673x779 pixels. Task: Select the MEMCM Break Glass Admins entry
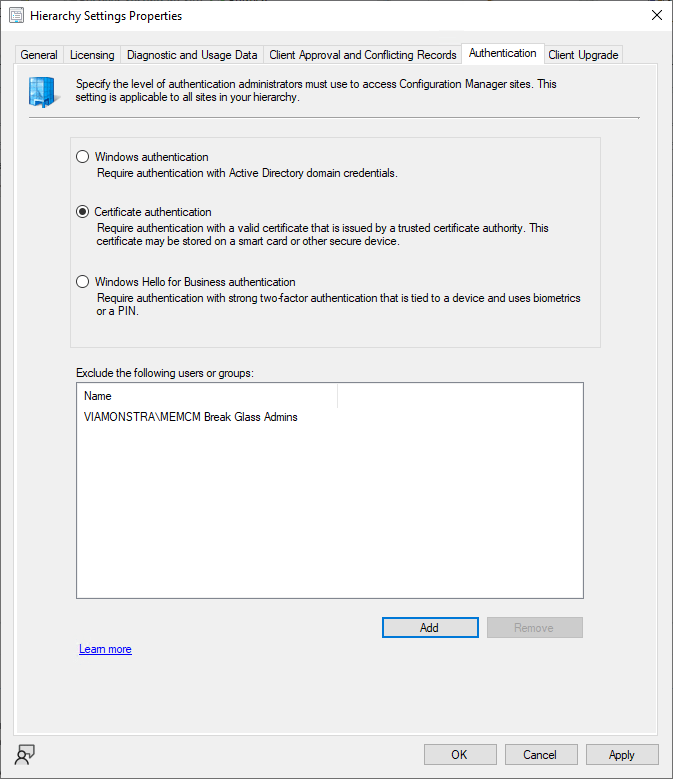[x=191, y=417]
